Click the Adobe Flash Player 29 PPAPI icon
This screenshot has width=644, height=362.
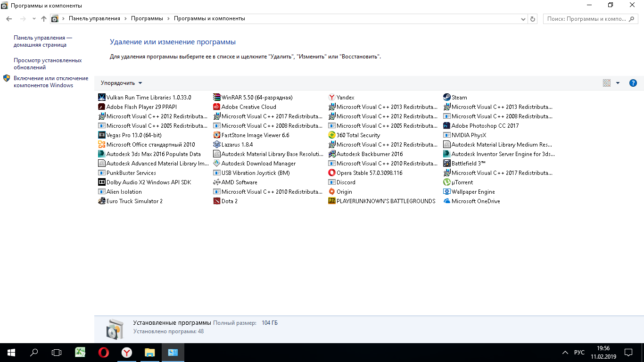[102, 107]
